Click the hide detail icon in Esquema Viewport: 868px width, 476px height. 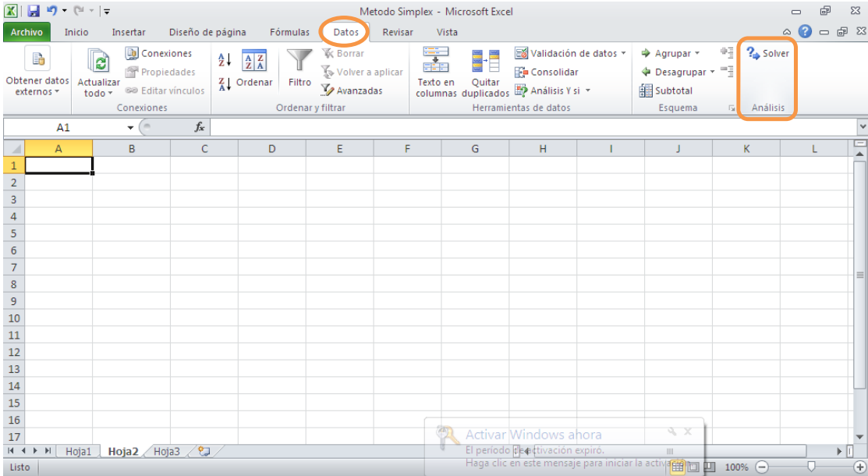[x=727, y=71]
